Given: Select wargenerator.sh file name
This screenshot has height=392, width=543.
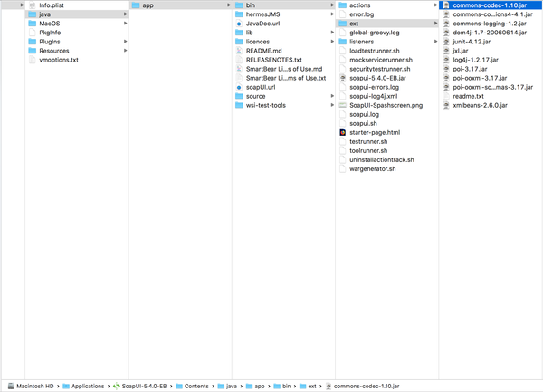Looking at the screenshot, I should [373, 169].
